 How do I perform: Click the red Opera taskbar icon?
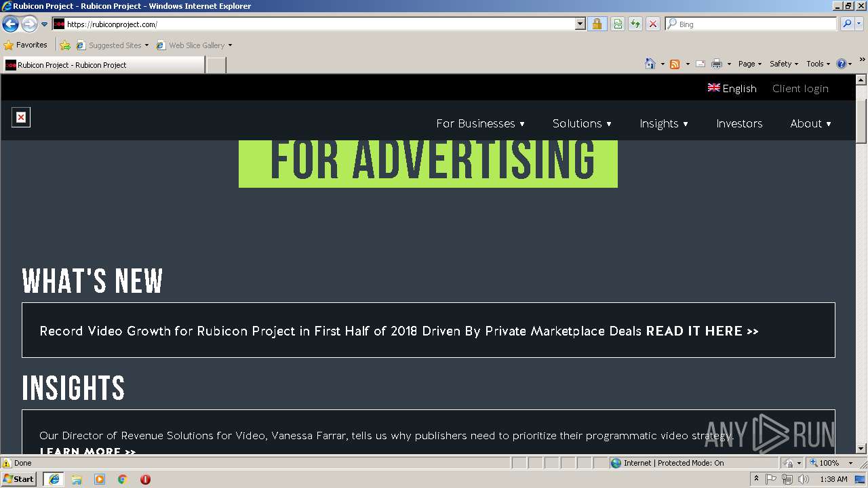[x=145, y=479]
